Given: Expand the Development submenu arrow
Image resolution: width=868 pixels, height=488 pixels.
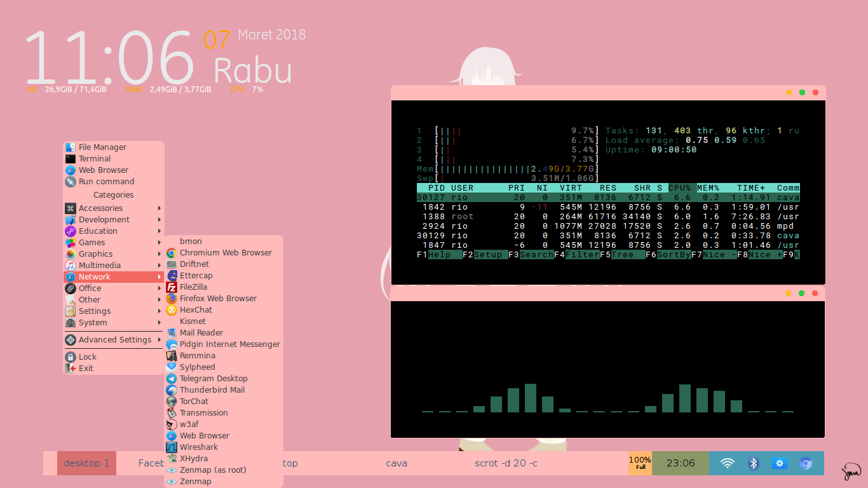Looking at the screenshot, I should coord(159,220).
